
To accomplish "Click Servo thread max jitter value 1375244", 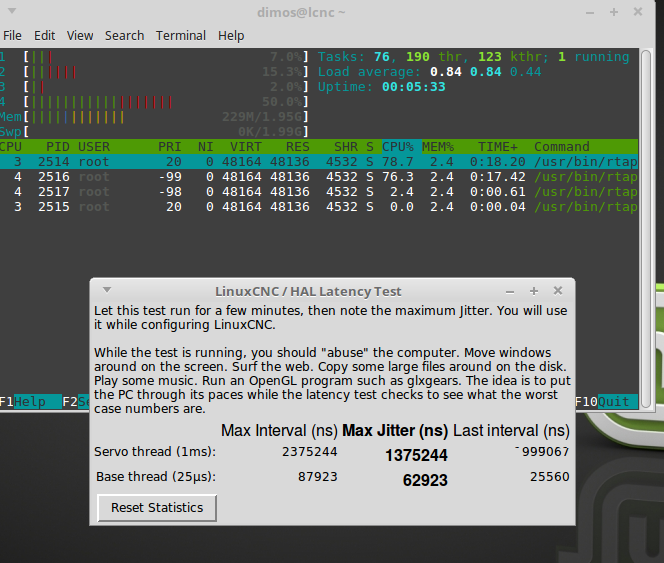I will [416, 455].
